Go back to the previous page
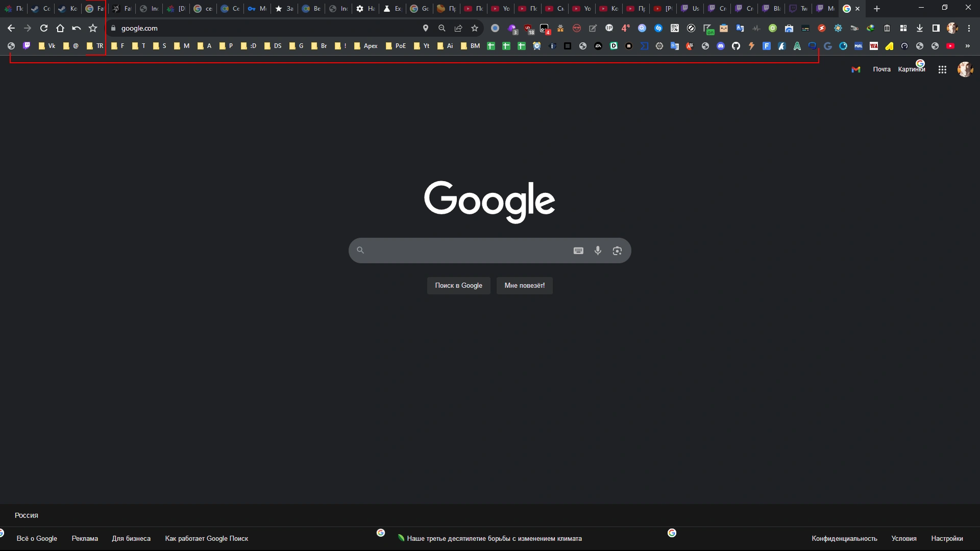980x551 pixels. point(11,28)
